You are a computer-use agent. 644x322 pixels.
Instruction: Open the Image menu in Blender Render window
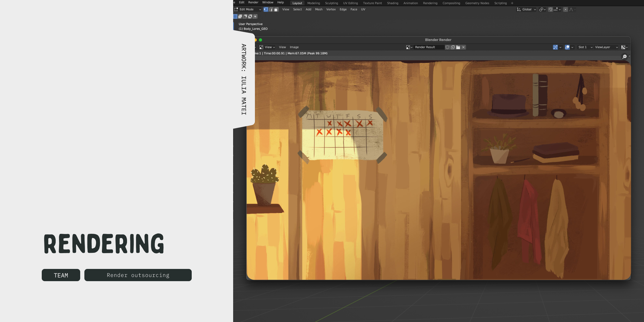[x=294, y=47]
